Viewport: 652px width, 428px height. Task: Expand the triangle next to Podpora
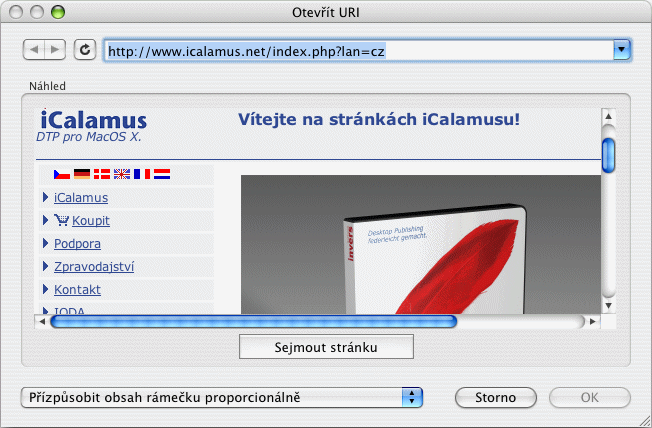pos(45,243)
